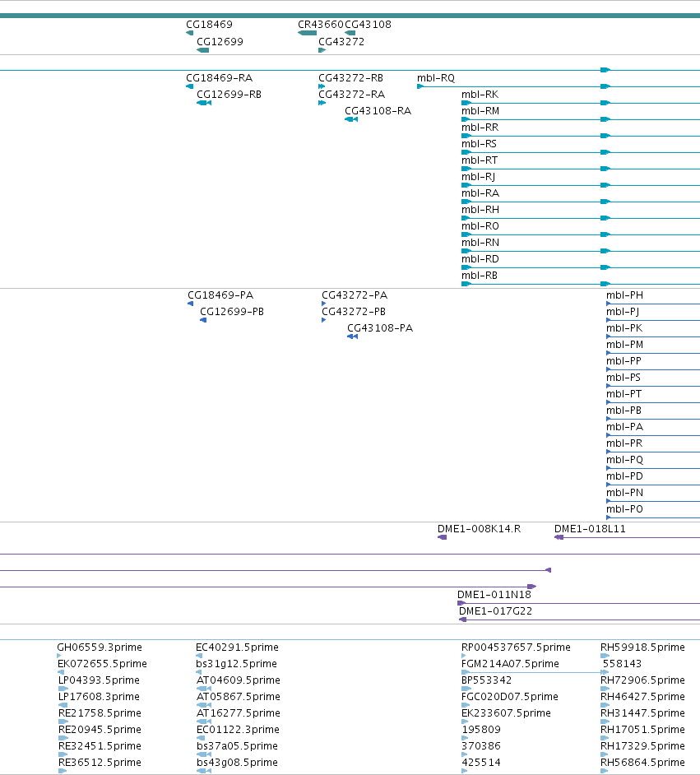The height and width of the screenshot is (775, 700).
Task: Select EST RH72906.5prime
Action: pos(642,680)
